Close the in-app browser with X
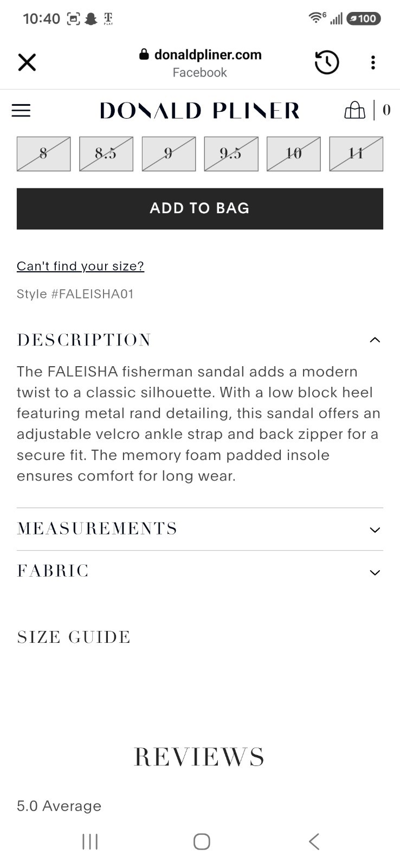 27,62
